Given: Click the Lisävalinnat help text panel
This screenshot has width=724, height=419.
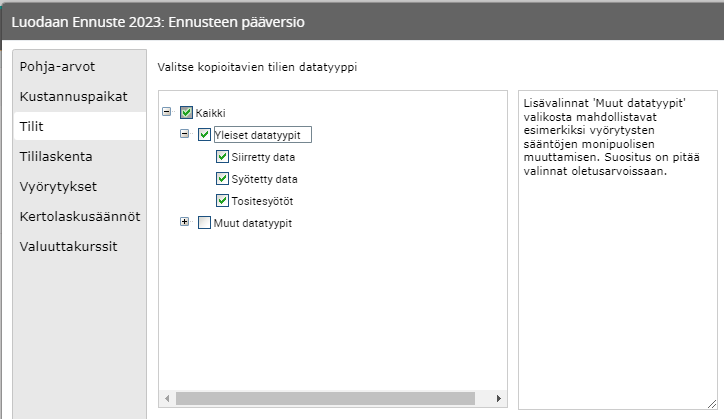Looking at the screenshot, I should (618, 250).
